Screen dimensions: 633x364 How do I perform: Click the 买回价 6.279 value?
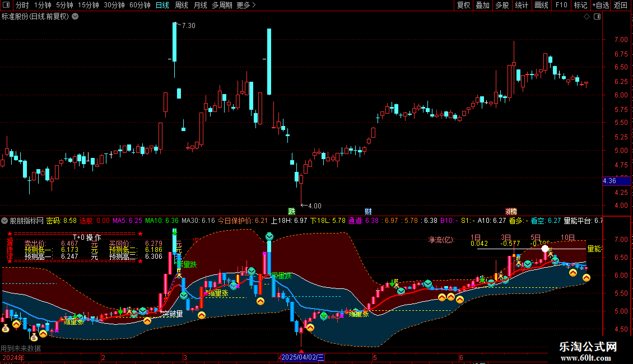pyautogui.click(x=153, y=244)
